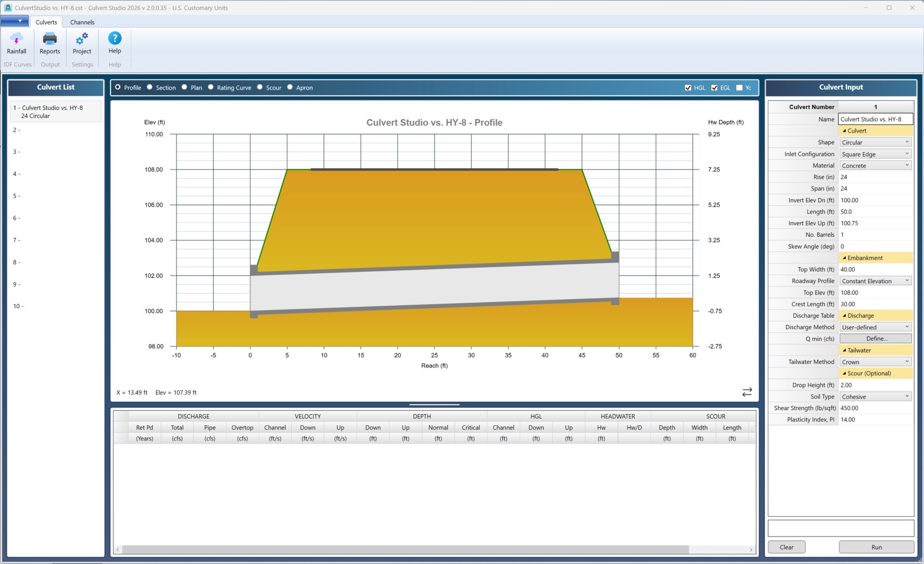Image resolution: width=924 pixels, height=564 pixels.
Task: Click the Invert Elev Up value 100.75
Action: click(x=875, y=223)
